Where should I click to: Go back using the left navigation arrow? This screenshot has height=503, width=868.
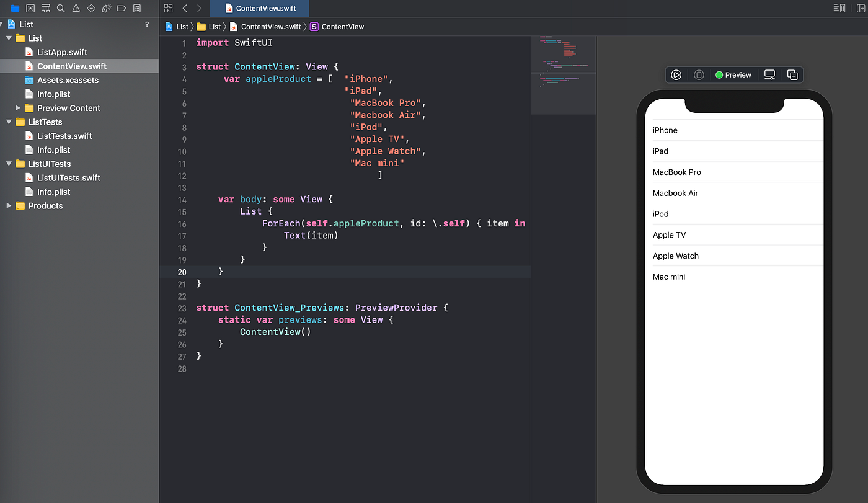tap(184, 8)
